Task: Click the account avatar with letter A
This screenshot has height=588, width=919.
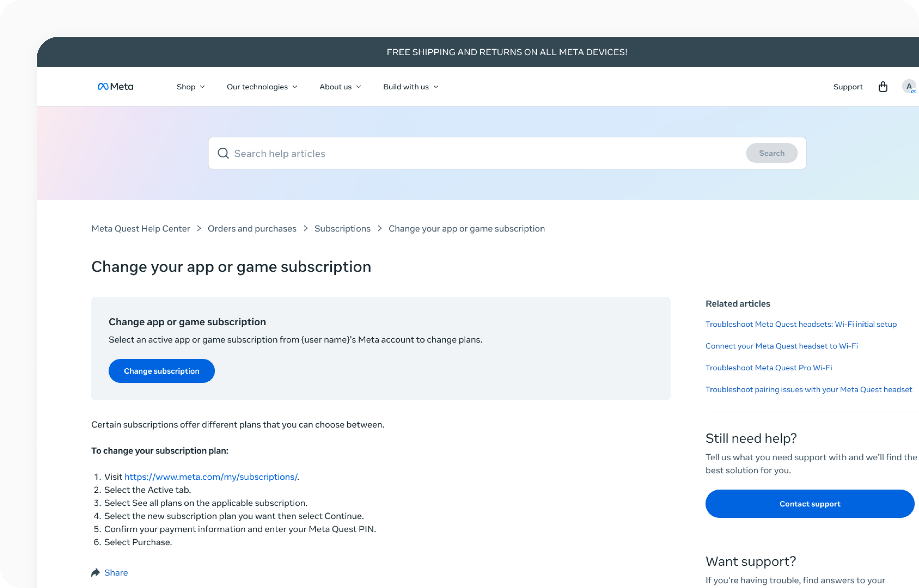Action: (x=909, y=86)
